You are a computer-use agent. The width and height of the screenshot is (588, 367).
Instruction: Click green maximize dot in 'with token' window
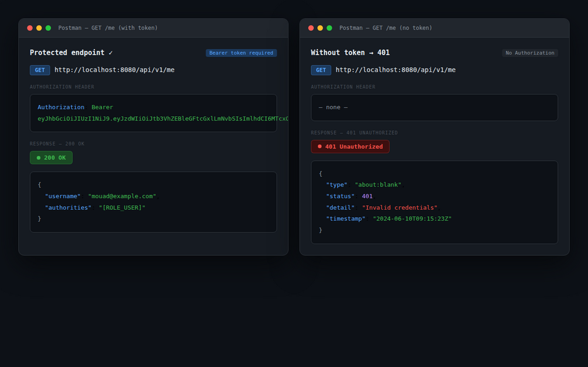point(48,28)
